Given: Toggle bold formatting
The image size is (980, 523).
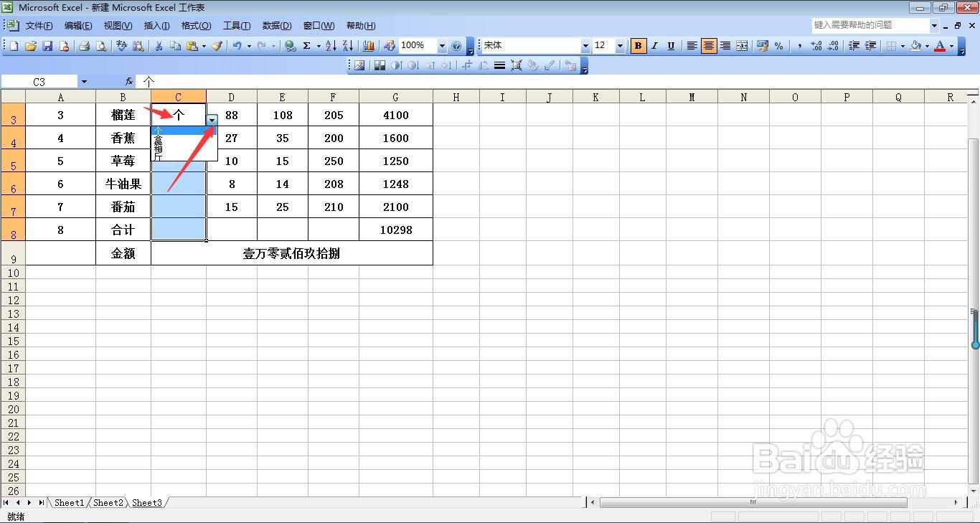Looking at the screenshot, I should click(x=638, y=45).
